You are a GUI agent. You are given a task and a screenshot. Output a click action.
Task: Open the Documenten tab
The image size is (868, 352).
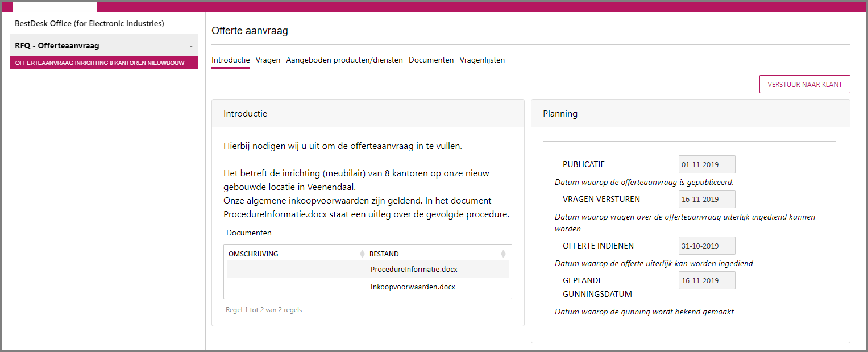[x=431, y=60]
